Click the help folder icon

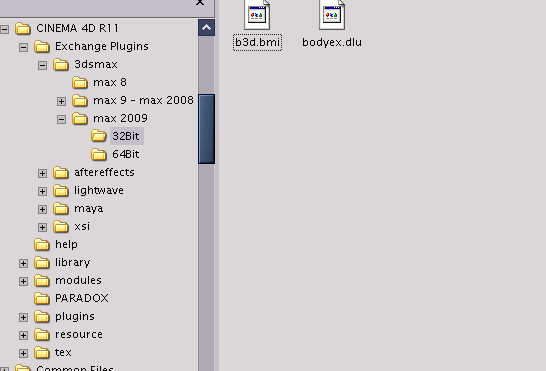[x=42, y=245]
